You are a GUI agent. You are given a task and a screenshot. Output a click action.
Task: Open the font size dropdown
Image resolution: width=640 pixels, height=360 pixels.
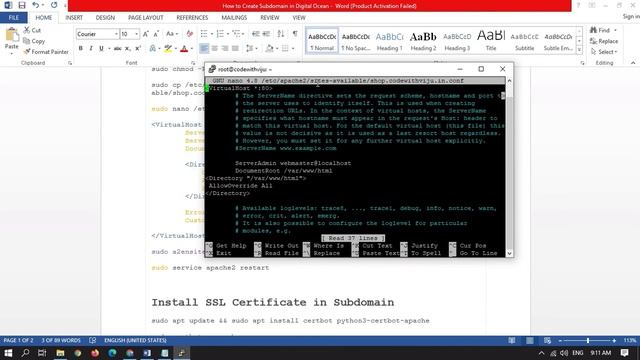[136, 34]
